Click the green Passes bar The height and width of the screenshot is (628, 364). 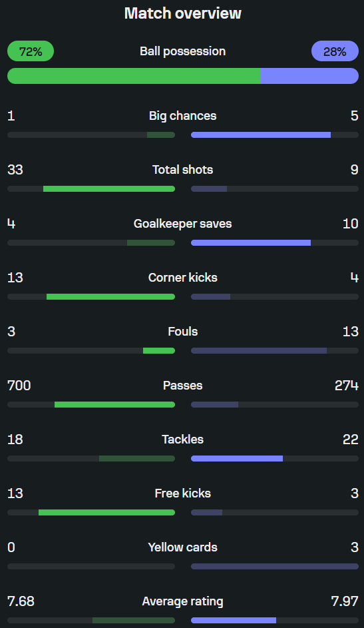click(x=114, y=404)
